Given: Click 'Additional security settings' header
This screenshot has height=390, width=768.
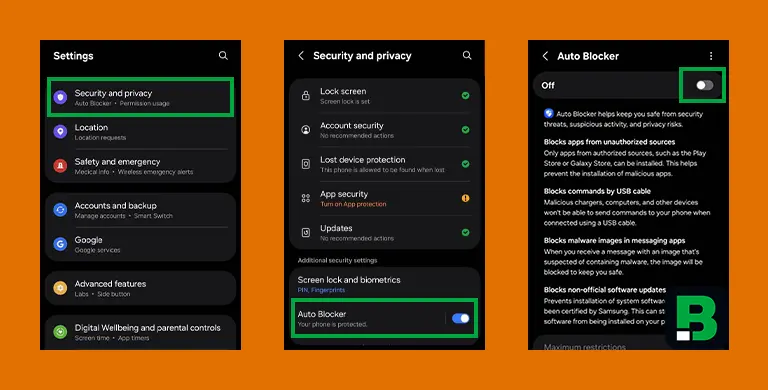Looking at the screenshot, I should pyautogui.click(x=337, y=260).
